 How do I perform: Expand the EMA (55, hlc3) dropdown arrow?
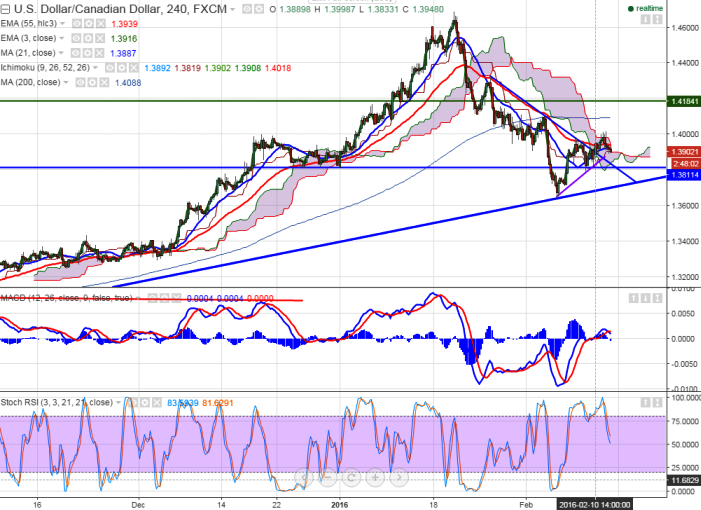[x=62, y=24]
